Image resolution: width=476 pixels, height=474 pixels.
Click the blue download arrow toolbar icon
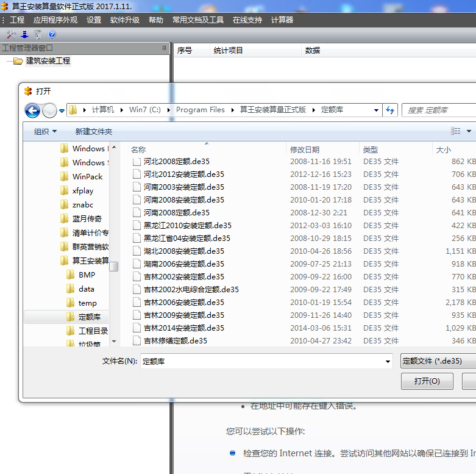pos(24,35)
